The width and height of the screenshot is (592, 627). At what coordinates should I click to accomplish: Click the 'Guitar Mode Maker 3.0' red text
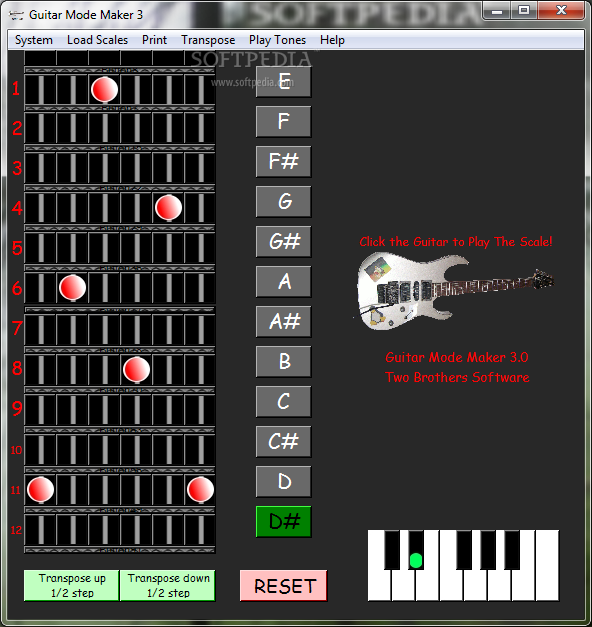click(x=457, y=357)
